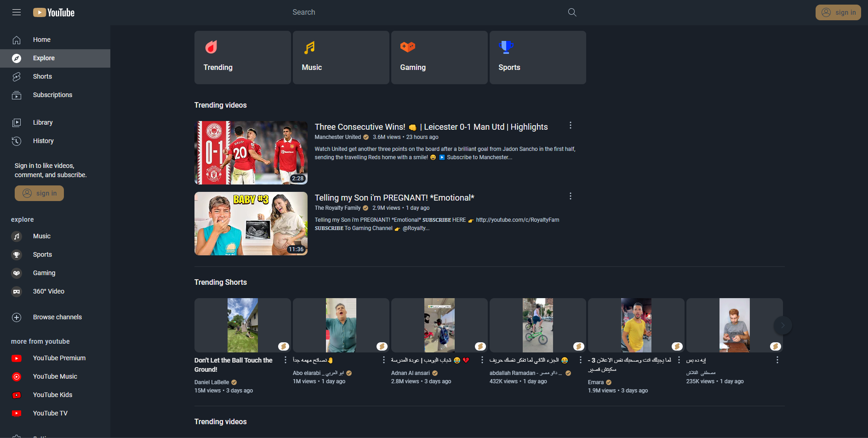The width and height of the screenshot is (868, 438).
Task: Open the Music category card
Action: [x=341, y=58]
